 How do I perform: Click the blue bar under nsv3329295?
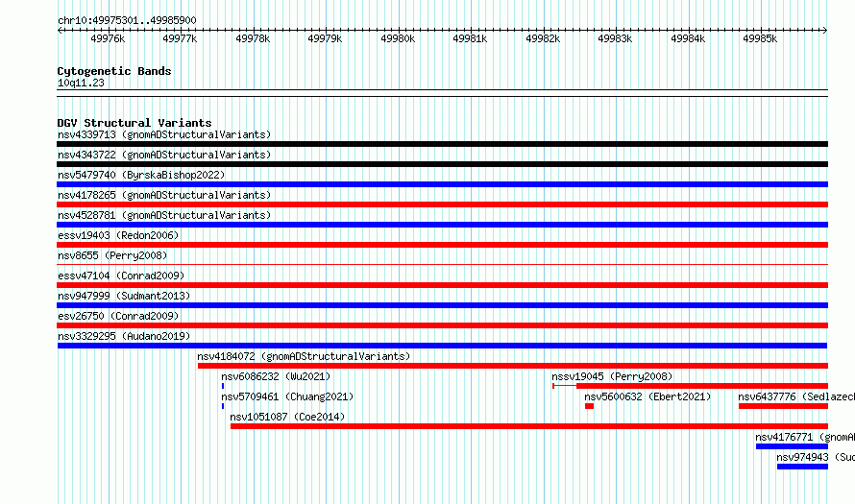click(442, 346)
